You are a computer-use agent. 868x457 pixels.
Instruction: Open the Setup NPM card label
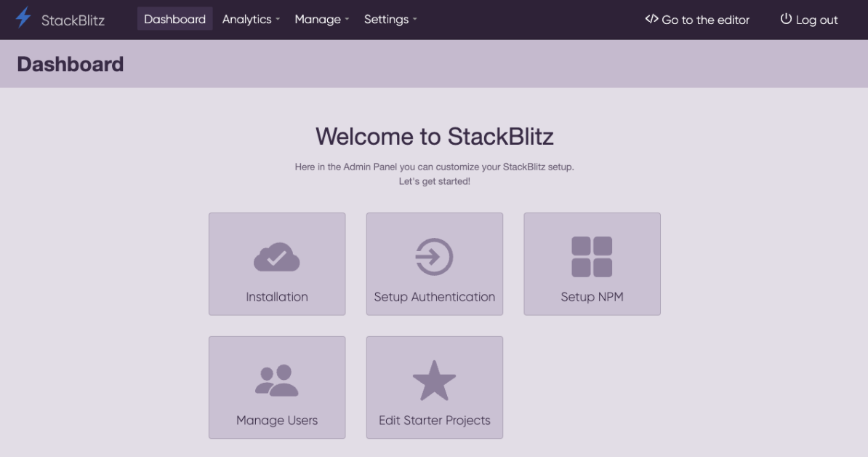(592, 297)
